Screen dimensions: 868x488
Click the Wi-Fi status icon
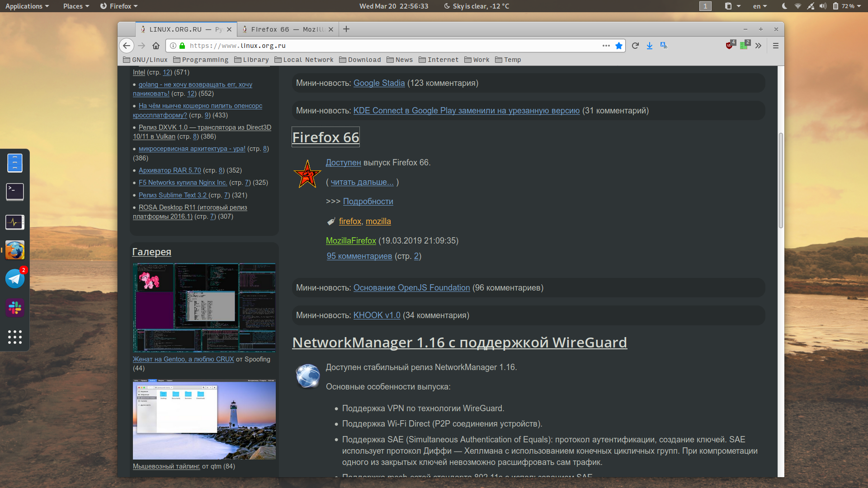798,6
